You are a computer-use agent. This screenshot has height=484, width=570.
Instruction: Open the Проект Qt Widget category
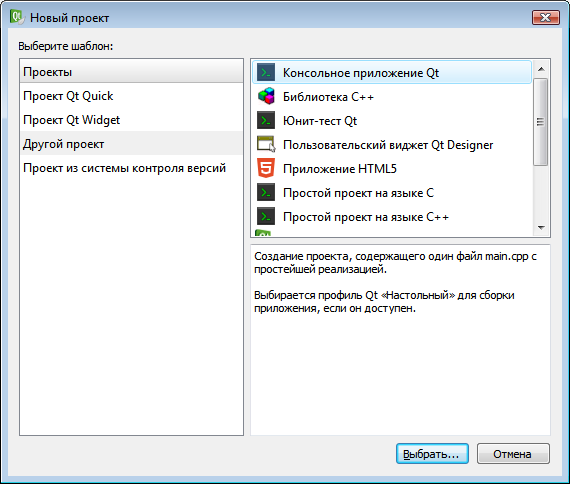(131, 120)
